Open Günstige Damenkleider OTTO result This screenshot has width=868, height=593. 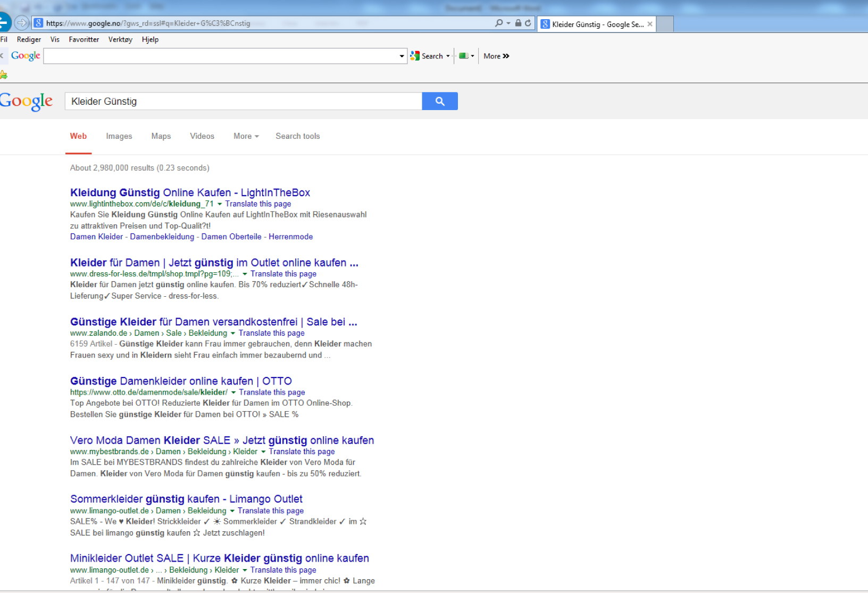coord(181,381)
